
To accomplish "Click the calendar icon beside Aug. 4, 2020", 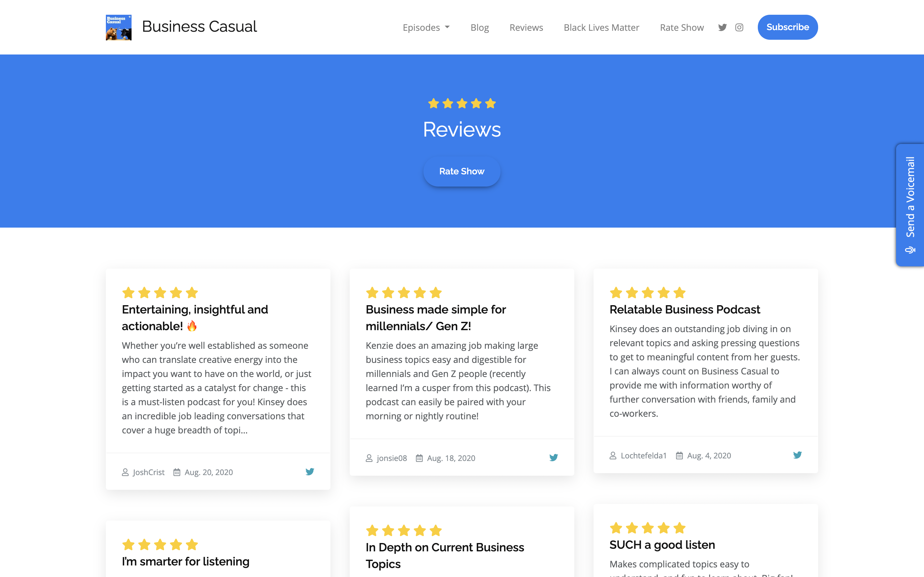I will pos(679,455).
